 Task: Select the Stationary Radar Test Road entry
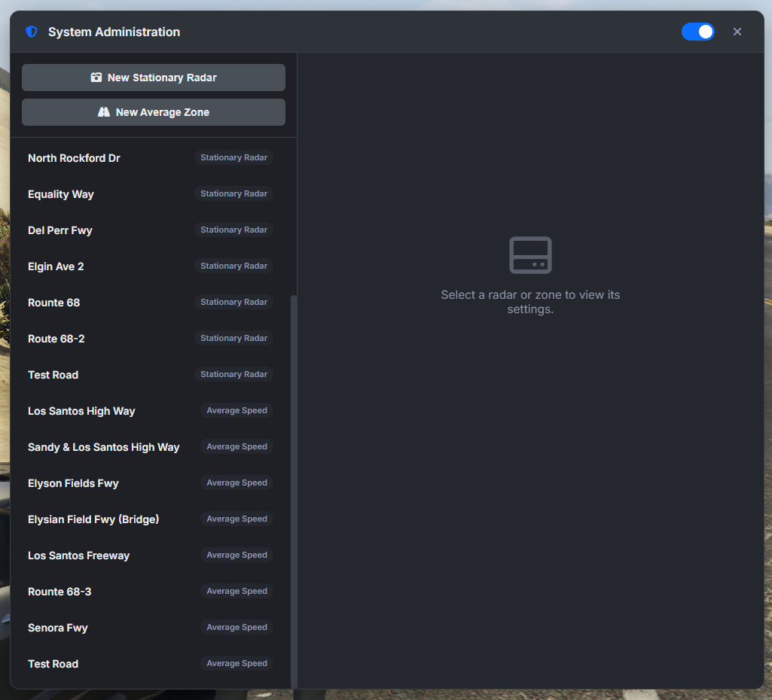[x=151, y=375]
